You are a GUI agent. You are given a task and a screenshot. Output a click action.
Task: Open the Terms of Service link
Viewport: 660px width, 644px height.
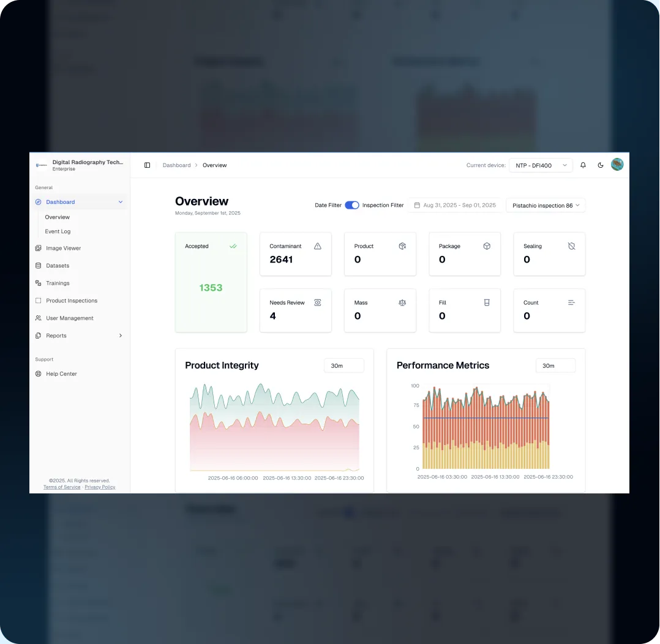pos(61,487)
